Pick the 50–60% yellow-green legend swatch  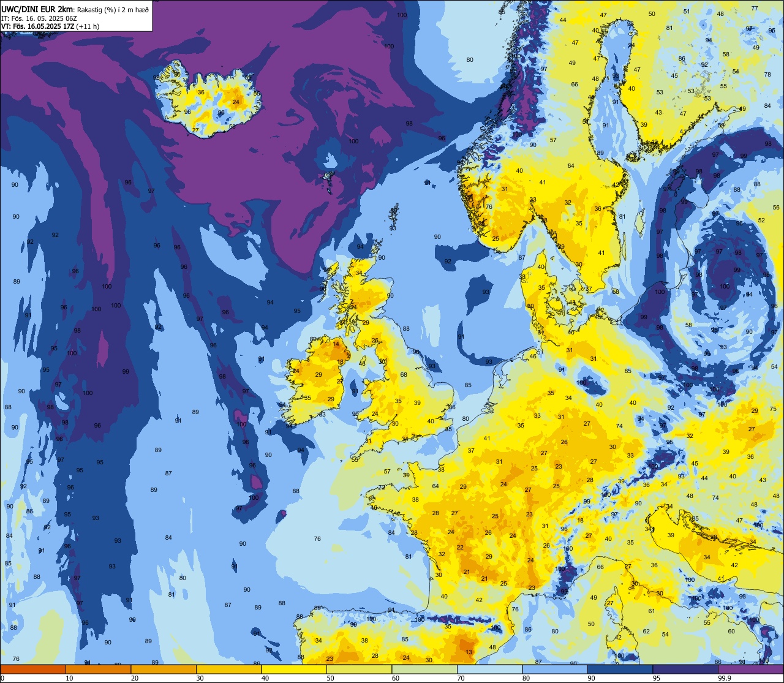click(x=359, y=670)
